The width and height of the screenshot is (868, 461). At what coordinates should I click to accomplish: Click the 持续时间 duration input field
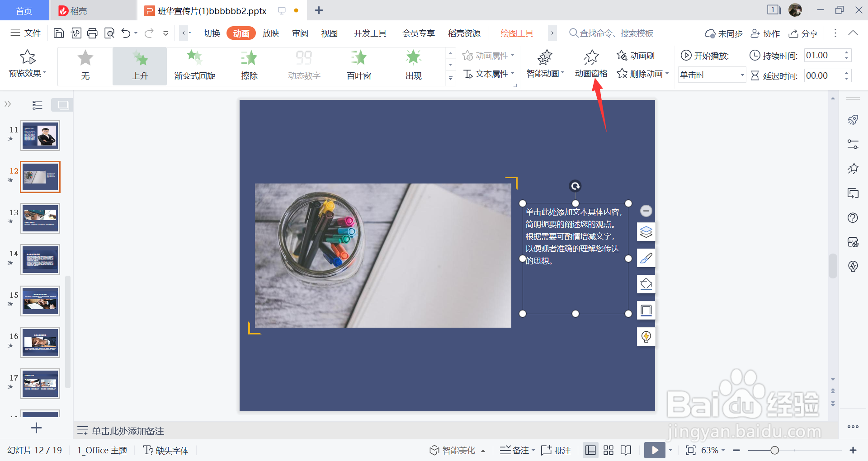point(824,55)
